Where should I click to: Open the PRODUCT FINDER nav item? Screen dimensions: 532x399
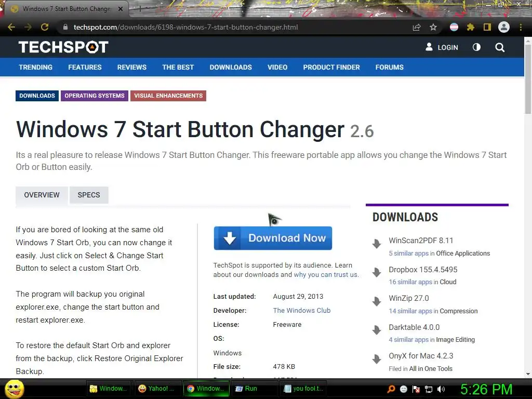tap(331, 67)
